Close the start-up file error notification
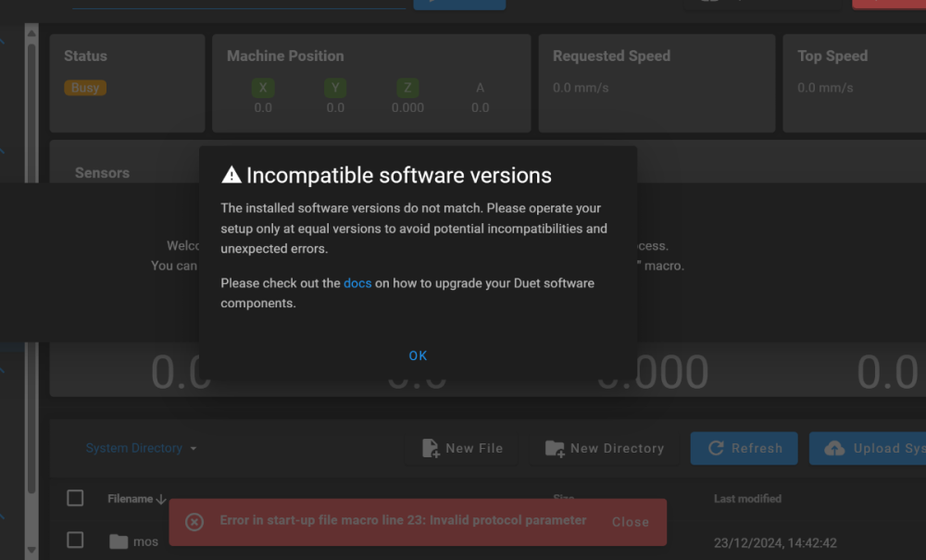The height and width of the screenshot is (560, 926). pyautogui.click(x=630, y=522)
